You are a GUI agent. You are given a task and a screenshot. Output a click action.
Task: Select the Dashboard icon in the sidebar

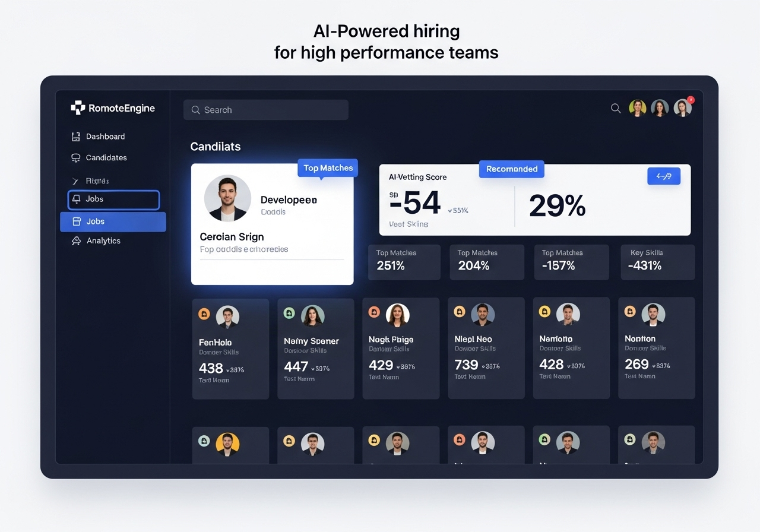(x=75, y=136)
